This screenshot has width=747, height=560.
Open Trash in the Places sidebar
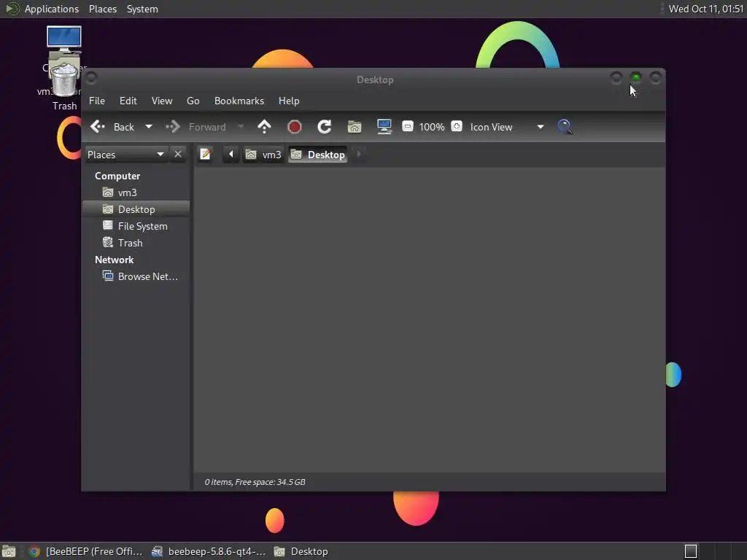(136, 243)
